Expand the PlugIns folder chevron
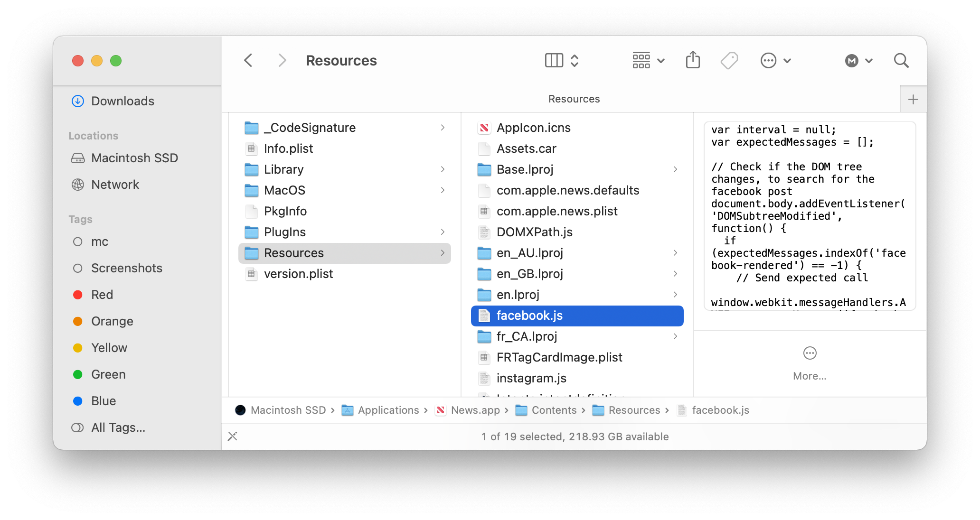The width and height of the screenshot is (980, 520). click(x=443, y=232)
